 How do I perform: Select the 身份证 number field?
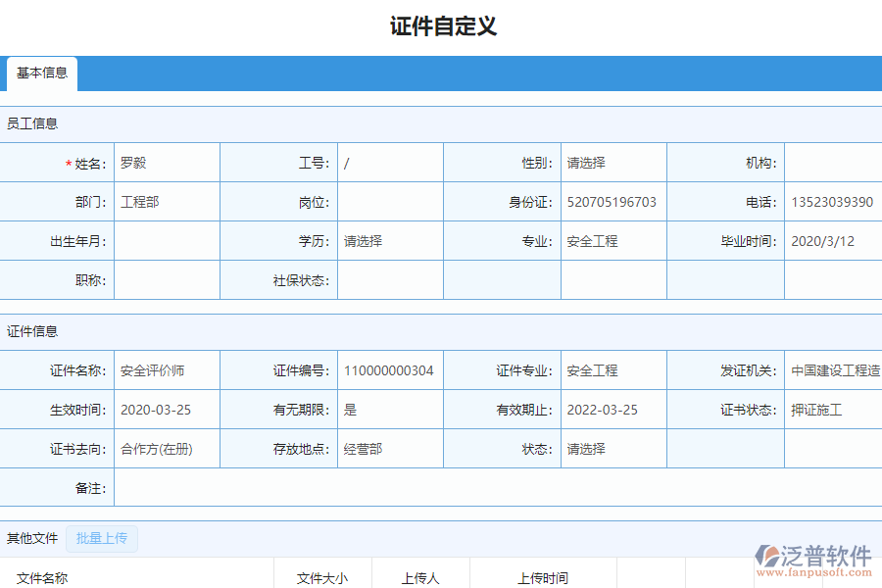click(x=612, y=202)
